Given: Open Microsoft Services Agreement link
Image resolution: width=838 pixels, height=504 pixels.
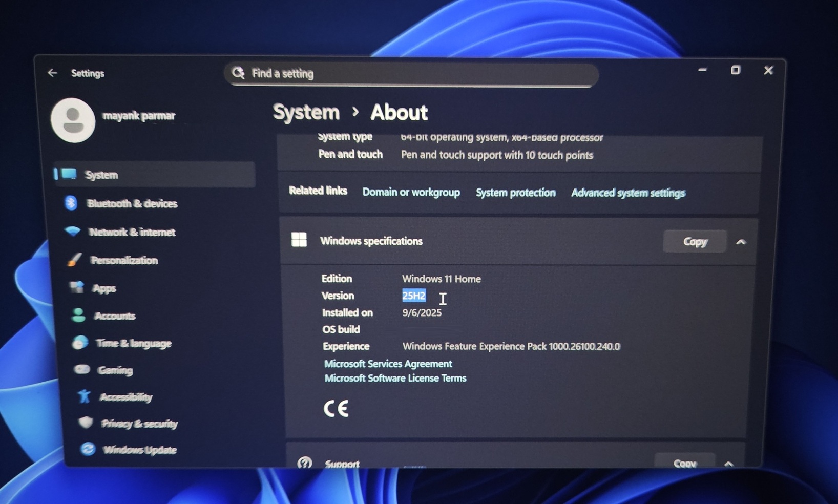Looking at the screenshot, I should 388,363.
